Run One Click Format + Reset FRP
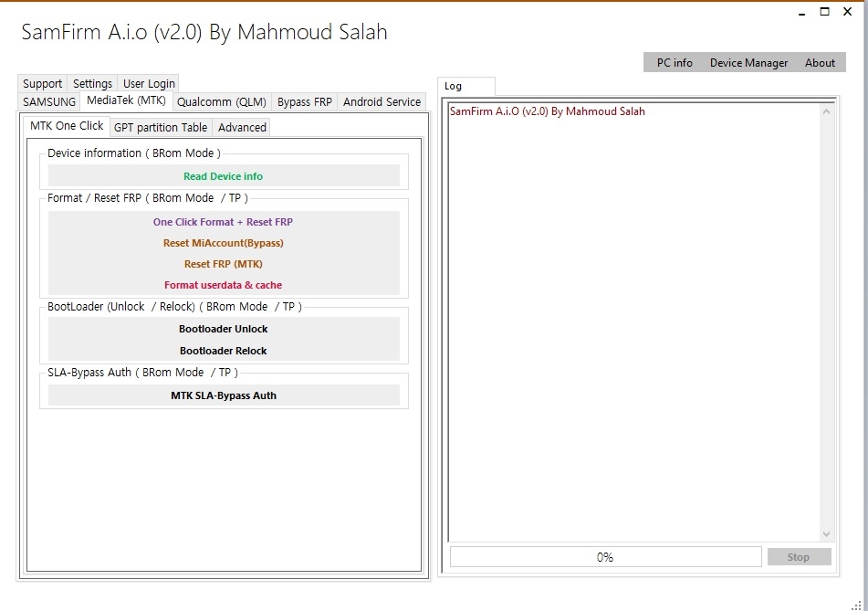This screenshot has width=868, height=611. (224, 222)
